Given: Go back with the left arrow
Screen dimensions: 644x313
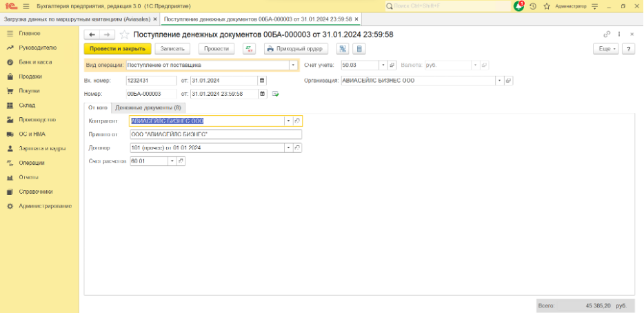Looking at the screenshot, I should pyautogui.click(x=92, y=35).
